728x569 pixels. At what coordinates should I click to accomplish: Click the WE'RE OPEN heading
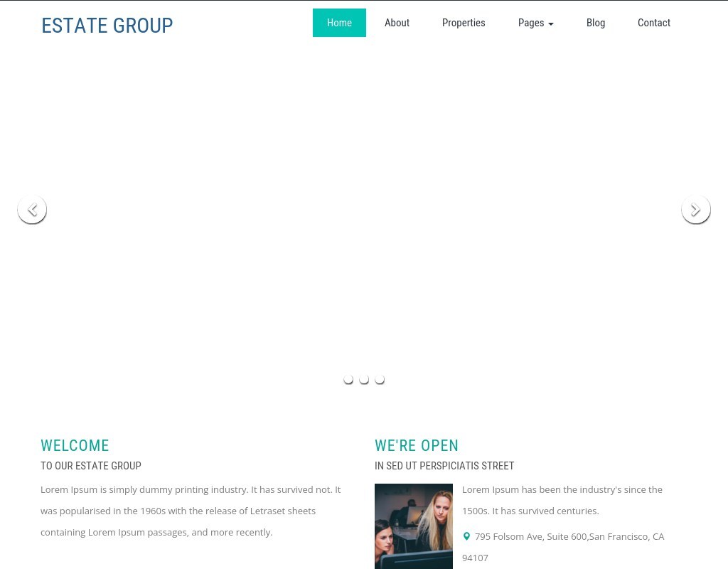click(x=417, y=446)
